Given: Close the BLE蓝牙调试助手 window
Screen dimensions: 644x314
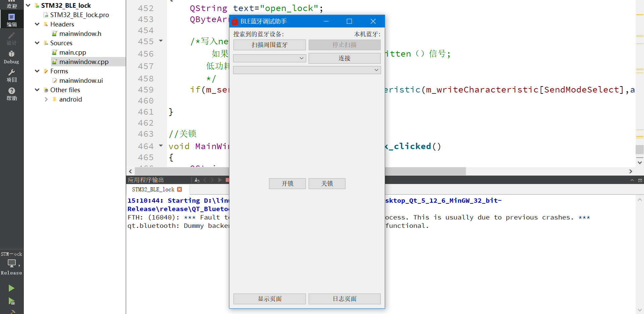Looking at the screenshot, I should (373, 21).
